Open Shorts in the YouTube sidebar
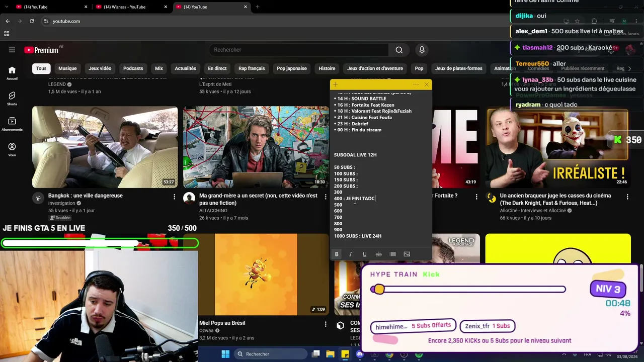644x362 pixels. coord(12,99)
